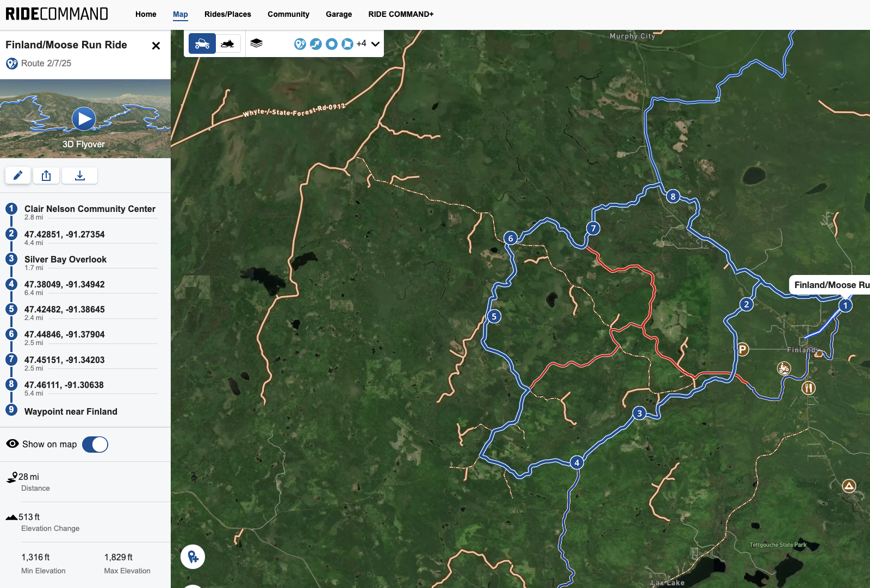Click the tracked ride arrow filter icon
Image resolution: width=870 pixels, height=588 pixels.
[x=316, y=44]
